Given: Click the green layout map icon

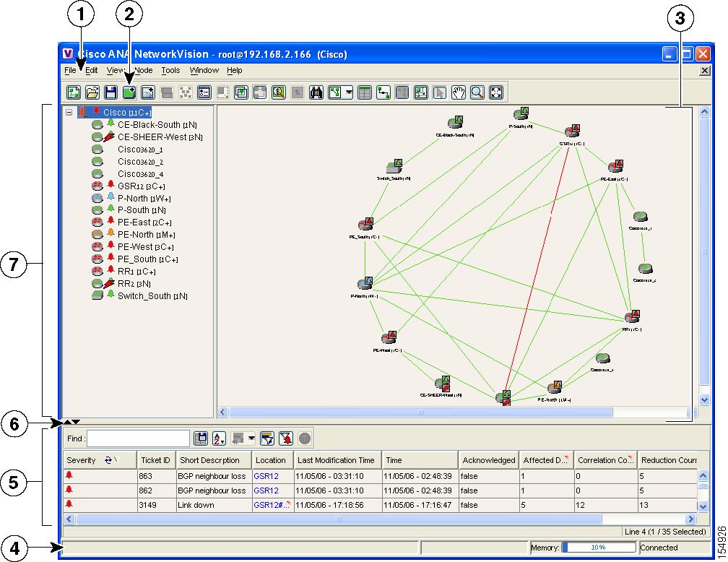Looking at the screenshot, I should (x=335, y=92).
